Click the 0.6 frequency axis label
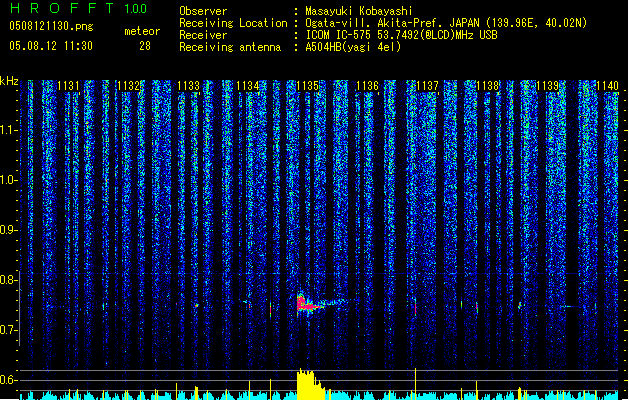629x400 pixels. click(x=9, y=380)
